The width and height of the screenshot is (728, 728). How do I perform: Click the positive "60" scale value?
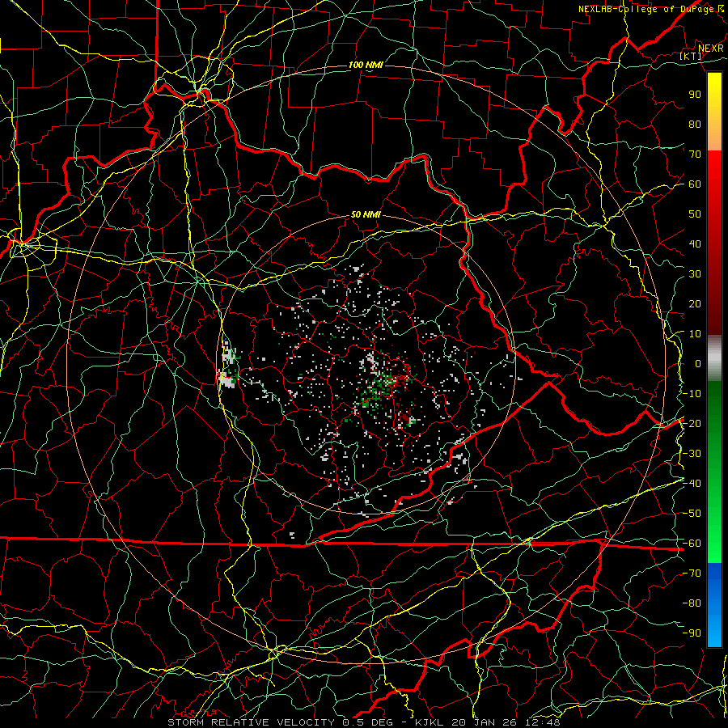[695, 184]
